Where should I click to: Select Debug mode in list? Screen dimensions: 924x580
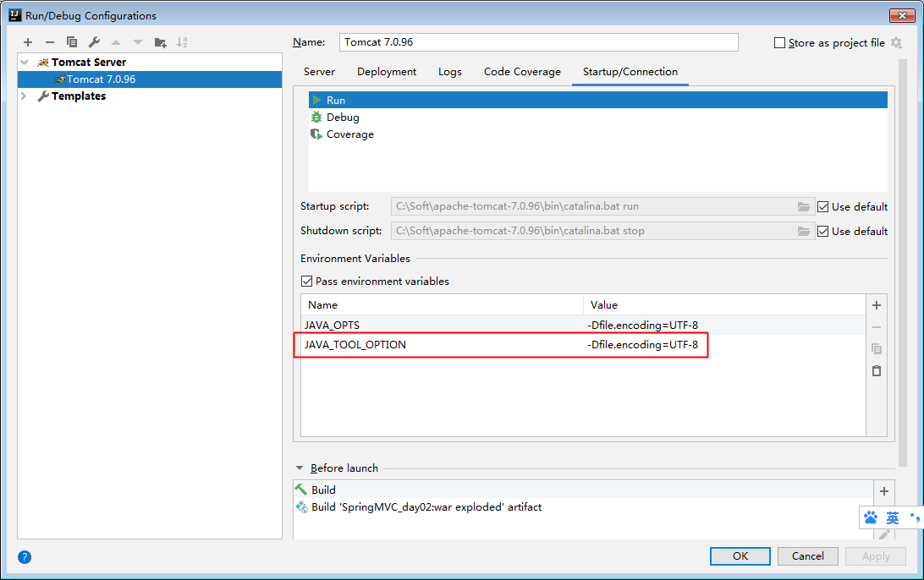tap(597, 118)
